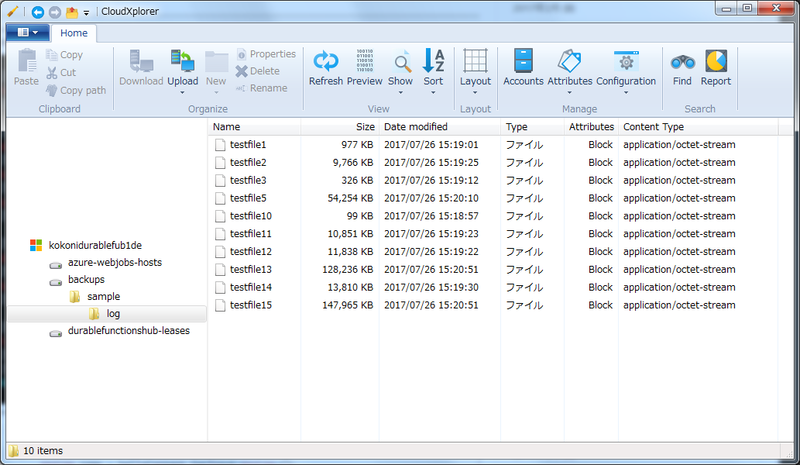Click the Paste clipboard icon
The image size is (800, 465).
27,61
